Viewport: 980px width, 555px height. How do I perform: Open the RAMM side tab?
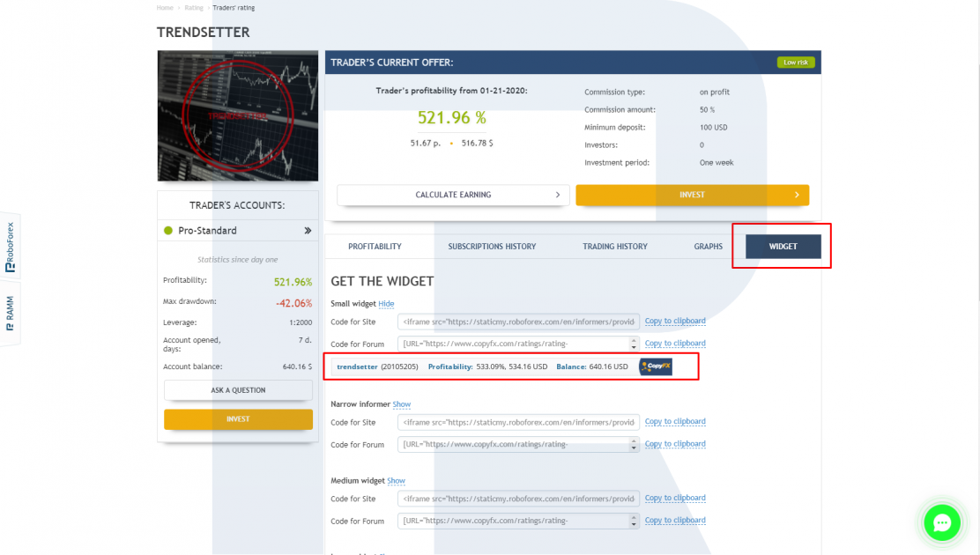[x=10, y=314]
